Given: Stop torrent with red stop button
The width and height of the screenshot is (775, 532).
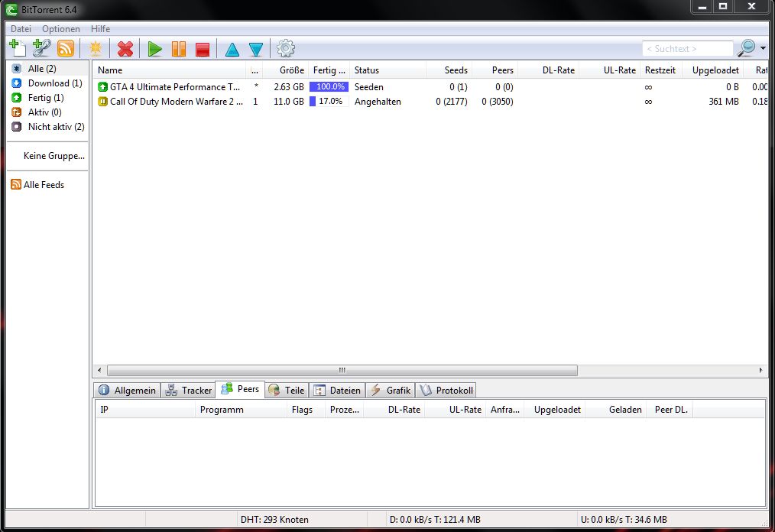Looking at the screenshot, I should pos(203,48).
